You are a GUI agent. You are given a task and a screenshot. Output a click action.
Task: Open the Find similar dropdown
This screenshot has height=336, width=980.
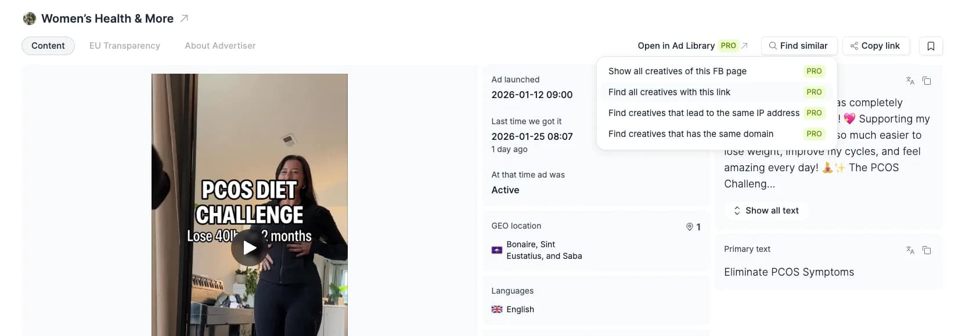point(799,46)
